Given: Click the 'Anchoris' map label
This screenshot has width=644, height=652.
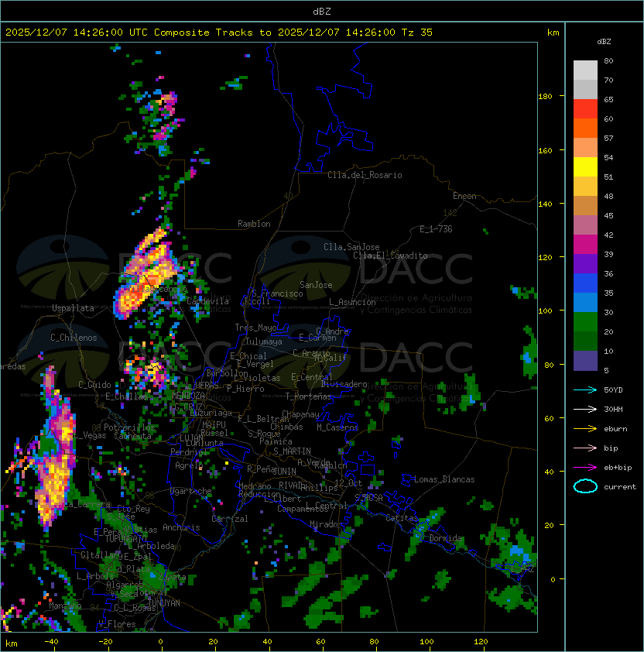Looking at the screenshot, I should point(181,527).
